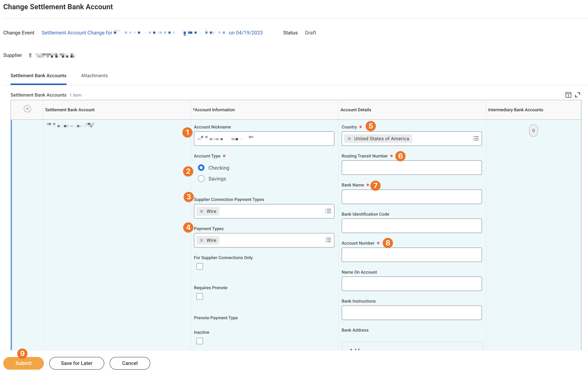The width and height of the screenshot is (588, 374).
Task: Remove the United States of America tag
Action: [x=349, y=138]
